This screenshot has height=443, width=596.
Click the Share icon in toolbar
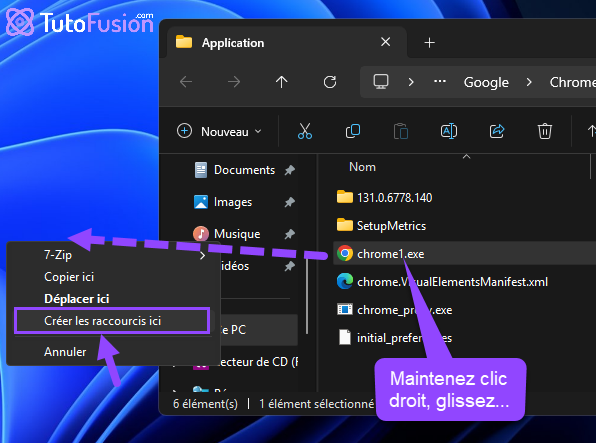point(497,131)
